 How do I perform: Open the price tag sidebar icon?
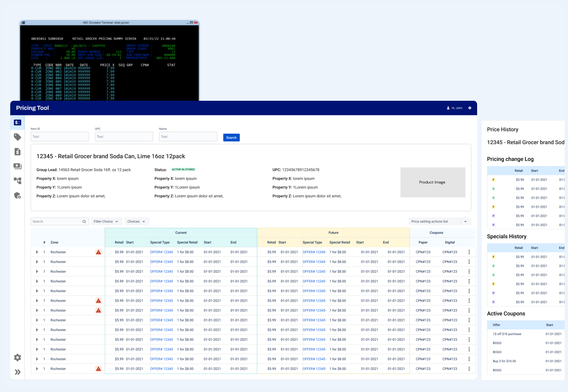tap(17, 137)
